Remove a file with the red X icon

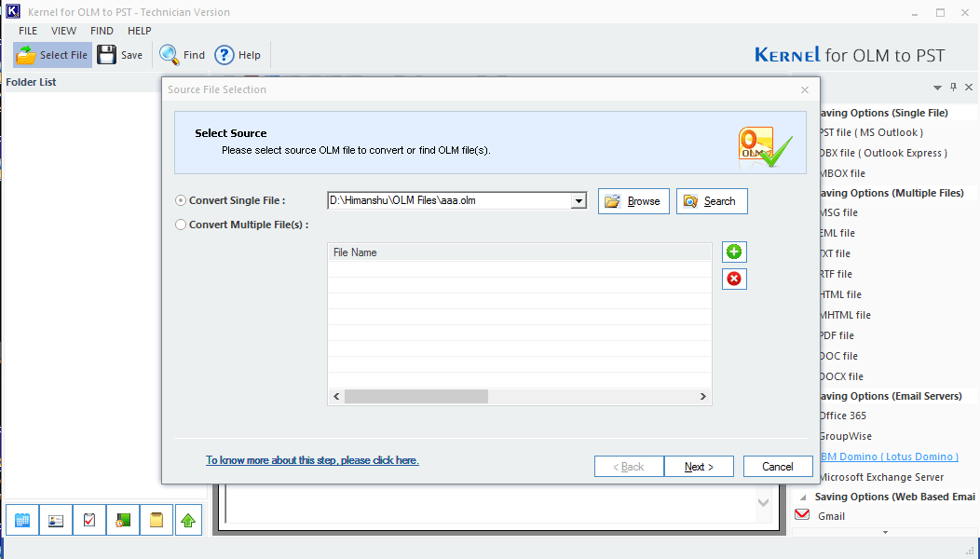pos(734,279)
